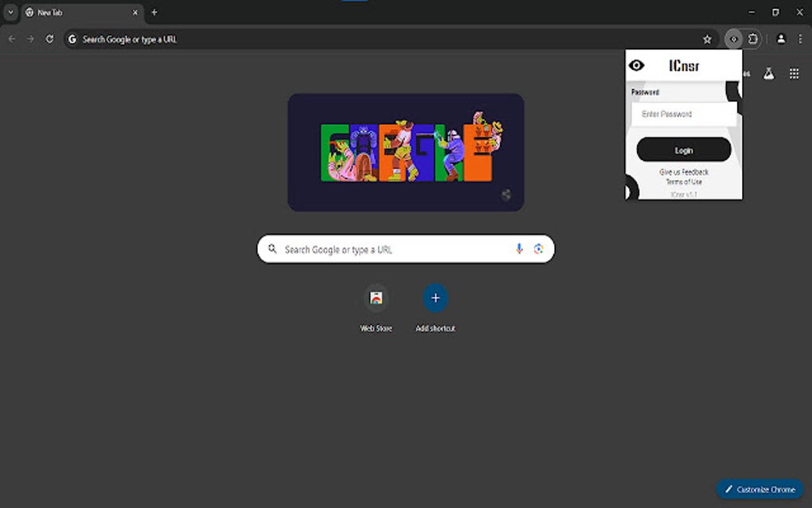Viewport: 812px width, 508px height.
Task: Switch to the New Tab tab
Action: (76, 12)
